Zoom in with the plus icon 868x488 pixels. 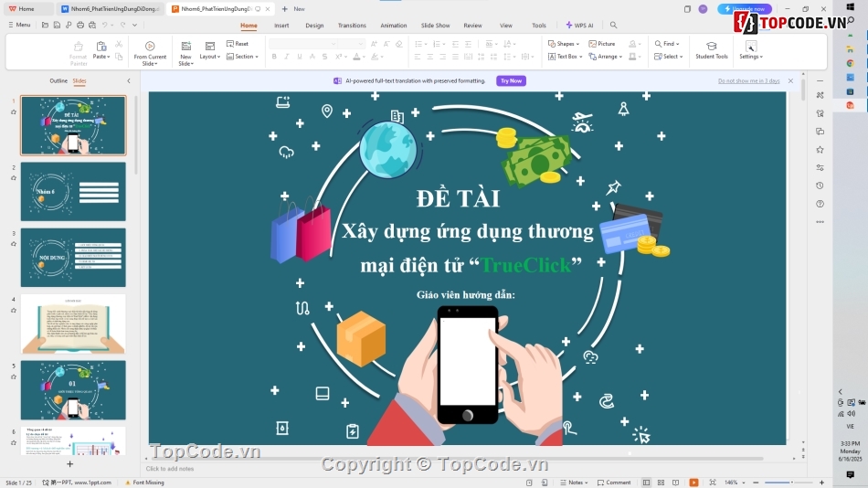coord(821,483)
